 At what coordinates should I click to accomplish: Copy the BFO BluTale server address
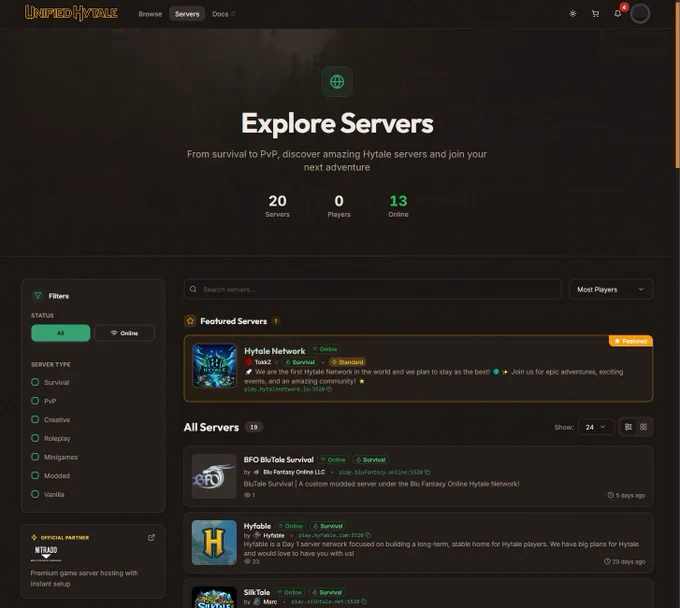[428, 472]
